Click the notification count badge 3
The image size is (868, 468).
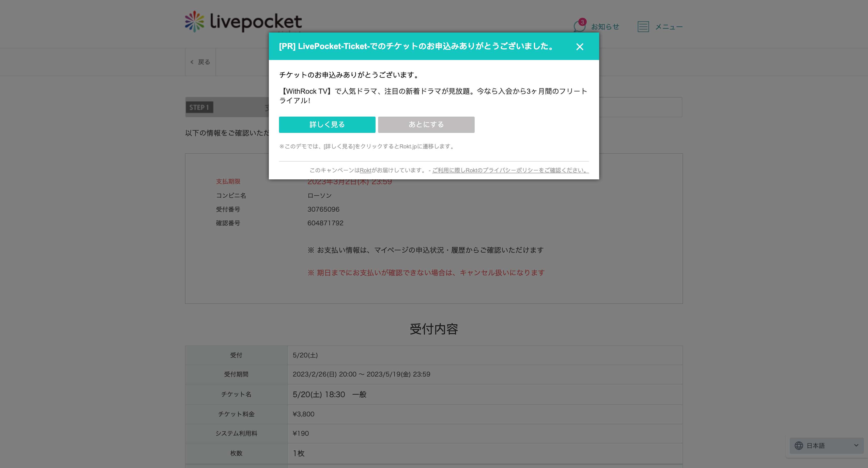click(x=582, y=22)
